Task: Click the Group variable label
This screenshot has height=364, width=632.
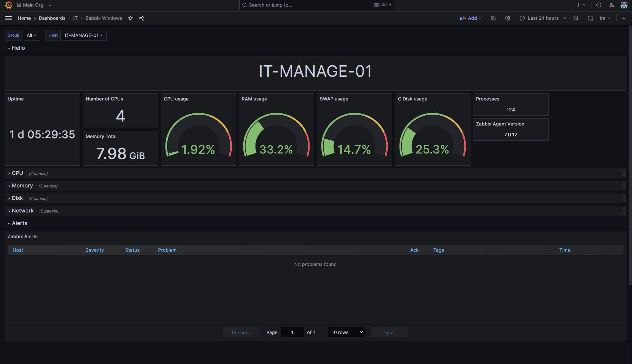Action: pyautogui.click(x=14, y=35)
